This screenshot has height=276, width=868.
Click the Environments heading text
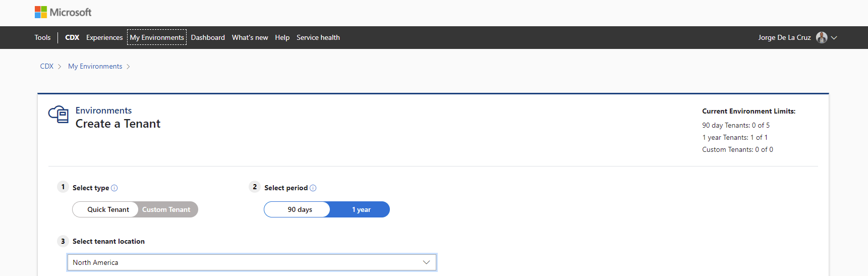pyautogui.click(x=103, y=111)
